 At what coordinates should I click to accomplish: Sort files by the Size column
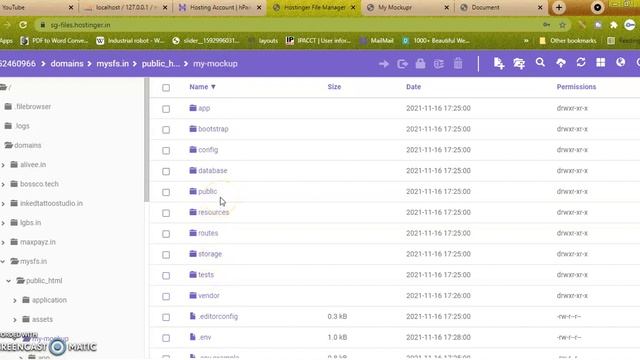click(x=334, y=87)
